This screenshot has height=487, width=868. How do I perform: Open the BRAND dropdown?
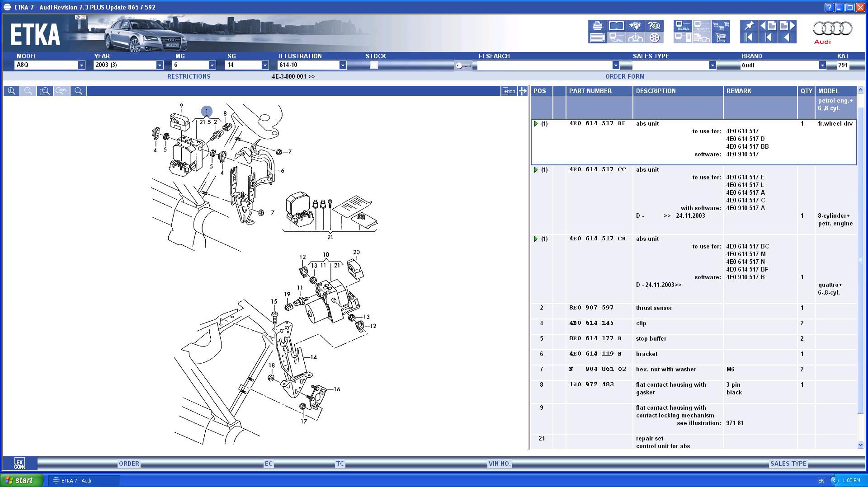click(x=822, y=65)
